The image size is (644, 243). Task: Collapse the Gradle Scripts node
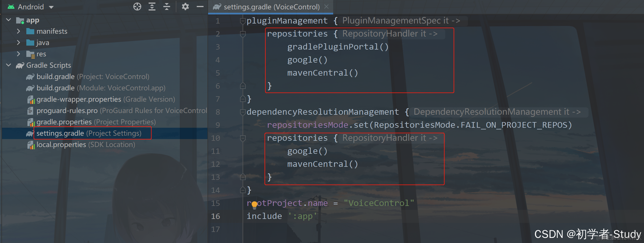click(8, 65)
